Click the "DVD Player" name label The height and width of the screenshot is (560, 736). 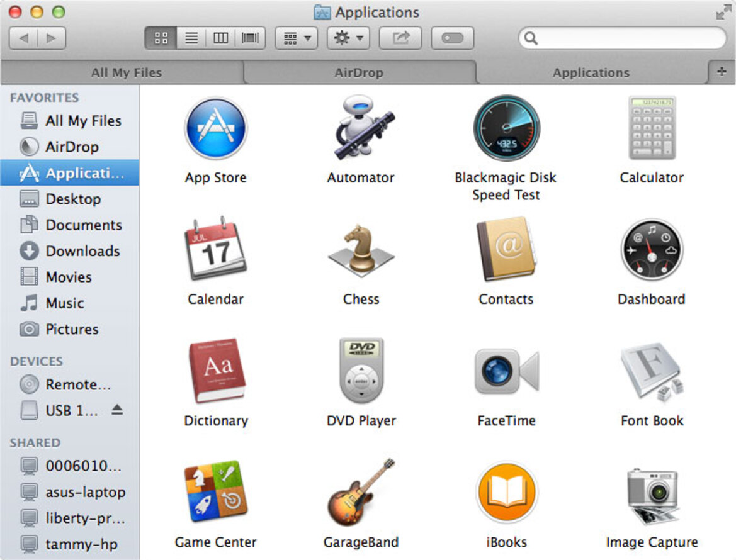coord(361,421)
